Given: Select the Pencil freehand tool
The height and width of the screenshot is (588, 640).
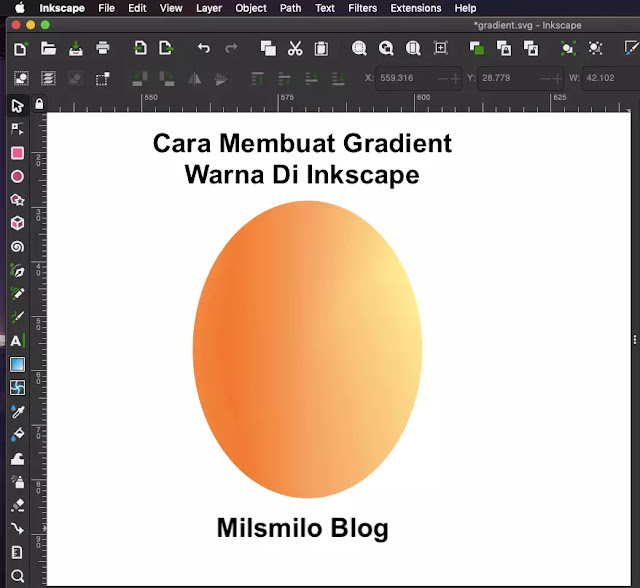Looking at the screenshot, I should coord(18,293).
